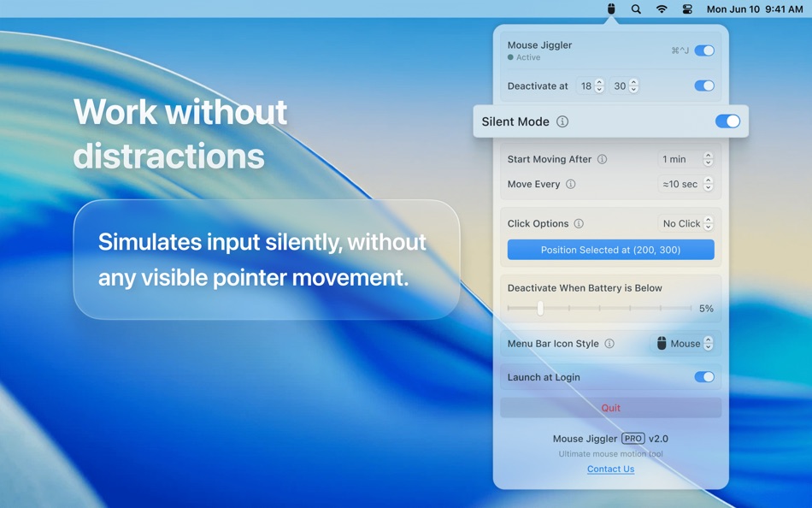Open the Mouse Jiggler menu bar icon
The height and width of the screenshot is (508, 812).
[611, 9]
